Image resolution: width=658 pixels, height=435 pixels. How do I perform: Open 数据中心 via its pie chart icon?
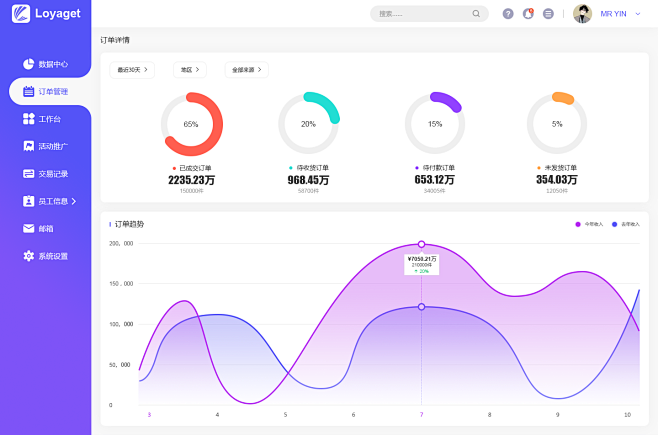(28, 64)
